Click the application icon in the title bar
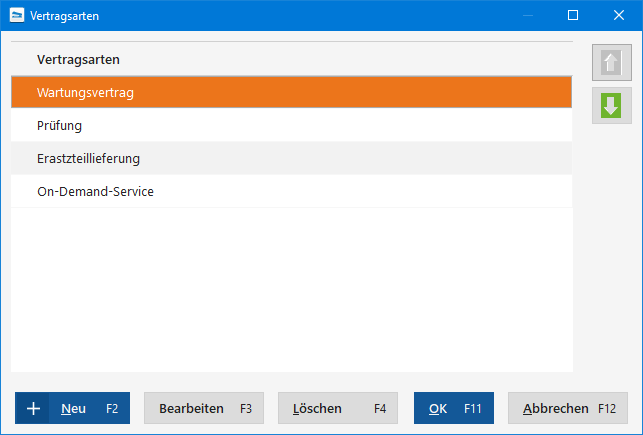 pyautogui.click(x=16, y=16)
